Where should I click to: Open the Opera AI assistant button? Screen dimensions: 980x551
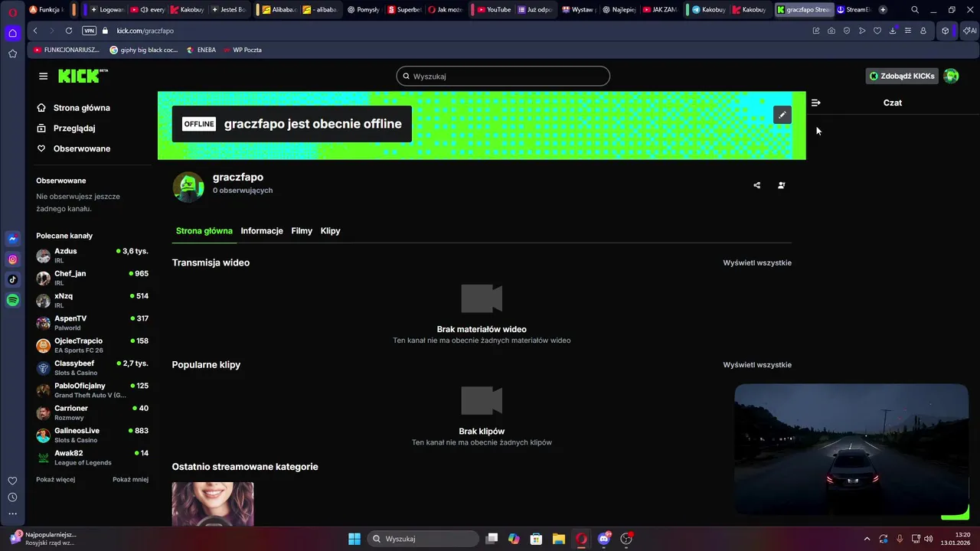click(x=969, y=31)
